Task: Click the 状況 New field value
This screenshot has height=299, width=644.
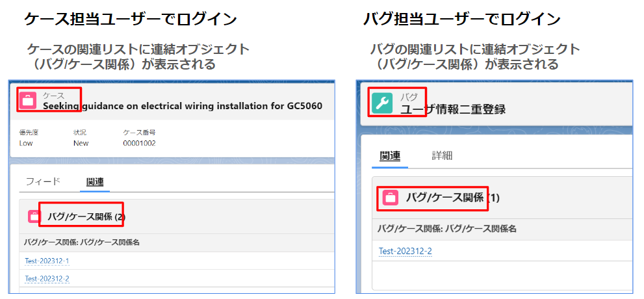Action: pos(81,144)
